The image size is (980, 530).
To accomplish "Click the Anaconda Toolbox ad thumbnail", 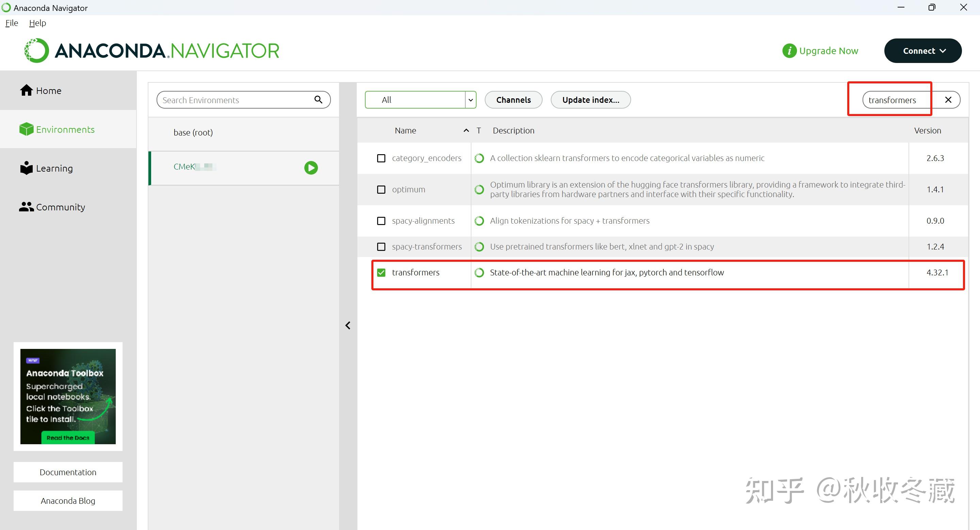I will click(x=68, y=396).
